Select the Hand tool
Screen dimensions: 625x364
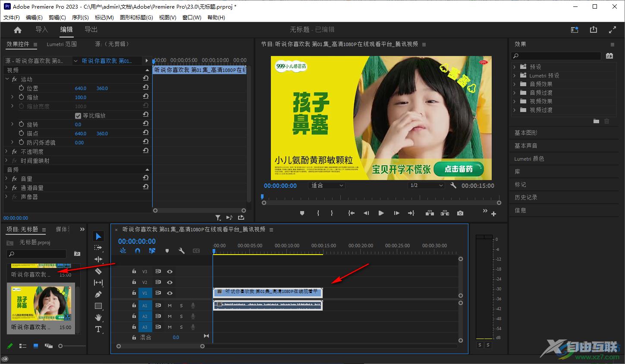pos(98,317)
